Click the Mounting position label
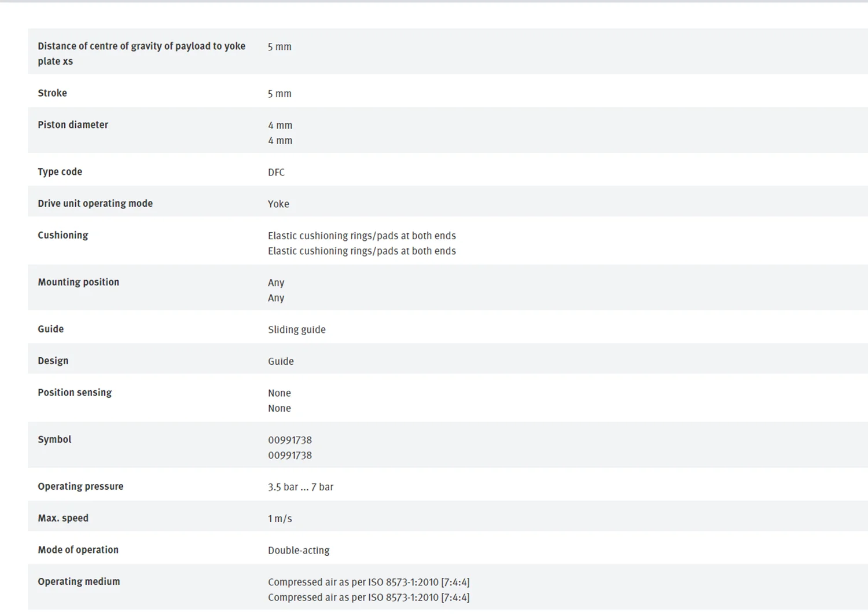 [x=78, y=283]
